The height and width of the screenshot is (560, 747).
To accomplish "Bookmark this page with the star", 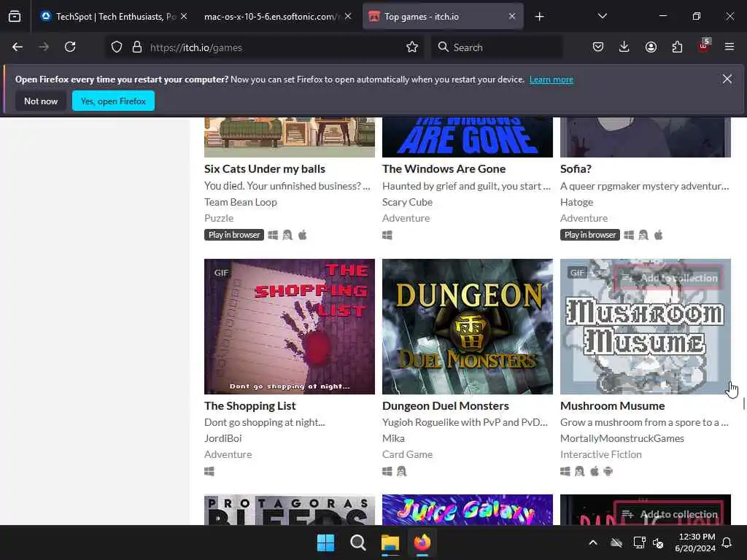I will pyautogui.click(x=412, y=47).
